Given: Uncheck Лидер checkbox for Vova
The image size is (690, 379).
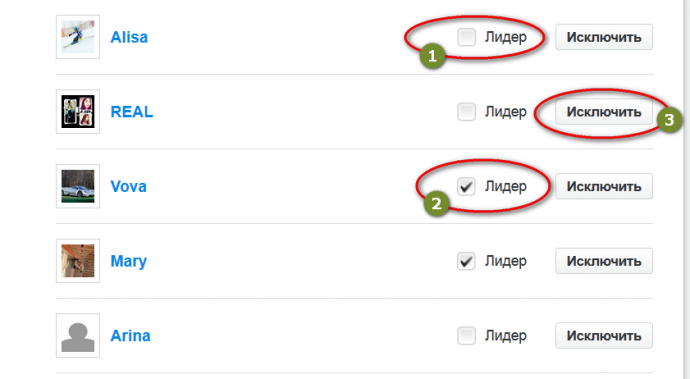Looking at the screenshot, I should tap(466, 186).
